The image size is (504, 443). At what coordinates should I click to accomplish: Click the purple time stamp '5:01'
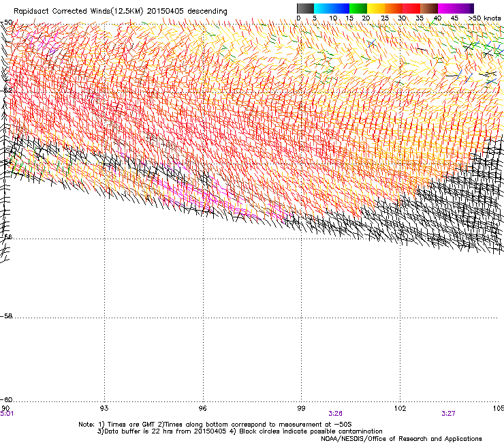pos(7,414)
